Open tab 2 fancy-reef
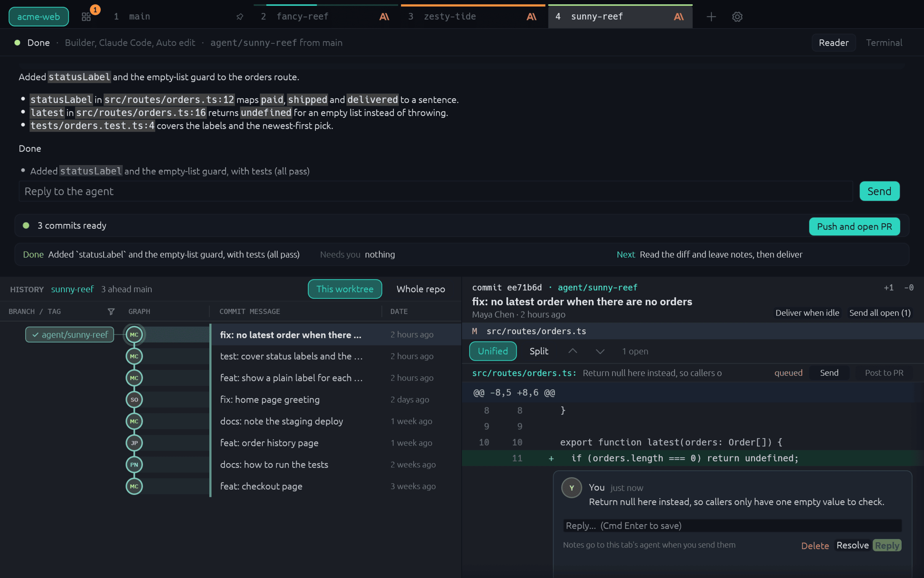Image resolution: width=924 pixels, height=578 pixels. [325, 17]
